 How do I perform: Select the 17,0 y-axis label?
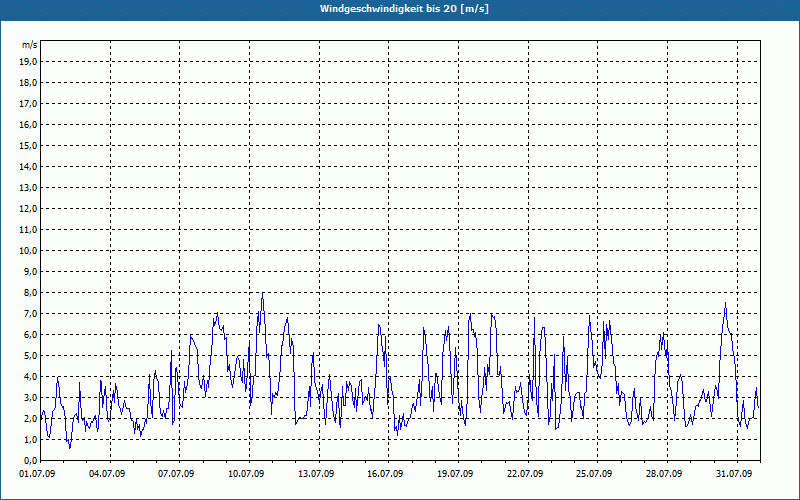pyautogui.click(x=28, y=104)
